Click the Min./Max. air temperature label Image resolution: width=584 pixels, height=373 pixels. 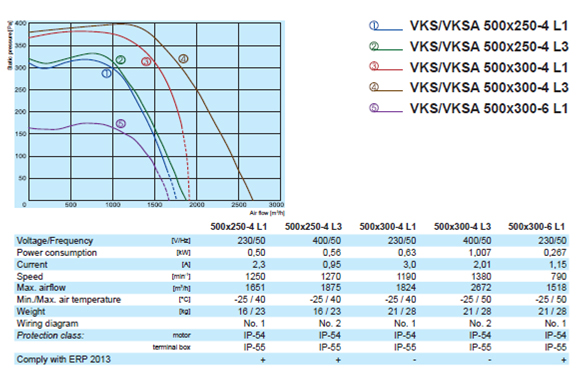(69, 300)
